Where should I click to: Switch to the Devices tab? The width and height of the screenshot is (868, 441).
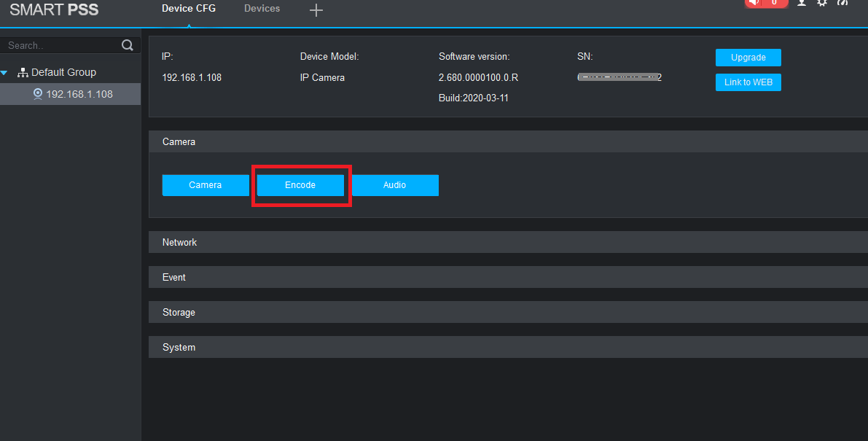point(262,9)
